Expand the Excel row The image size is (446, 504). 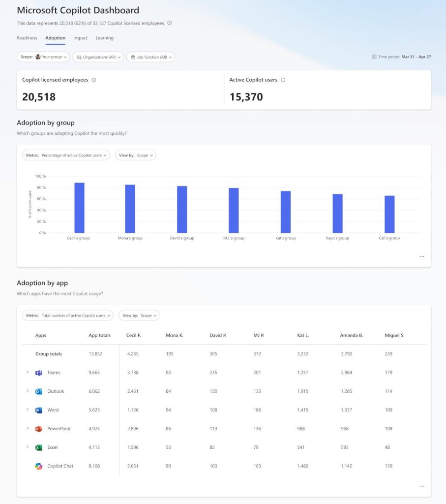pos(28,447)
